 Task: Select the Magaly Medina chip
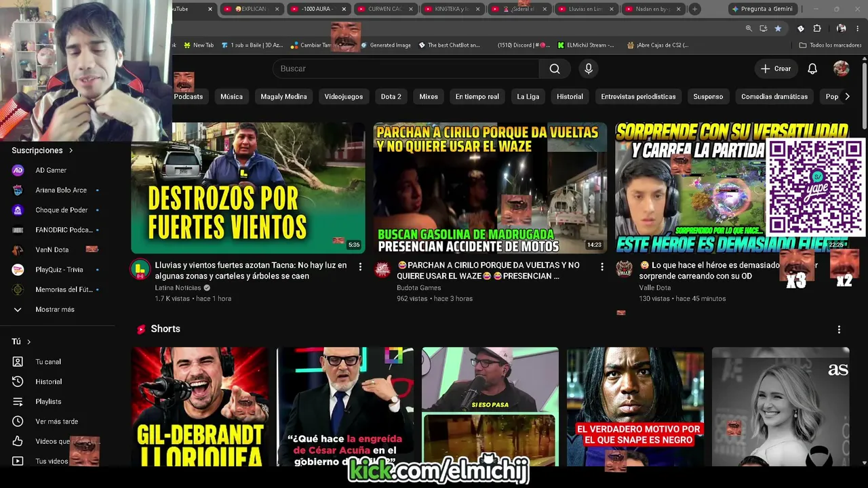pyautogui.click(x=283, y=96)
